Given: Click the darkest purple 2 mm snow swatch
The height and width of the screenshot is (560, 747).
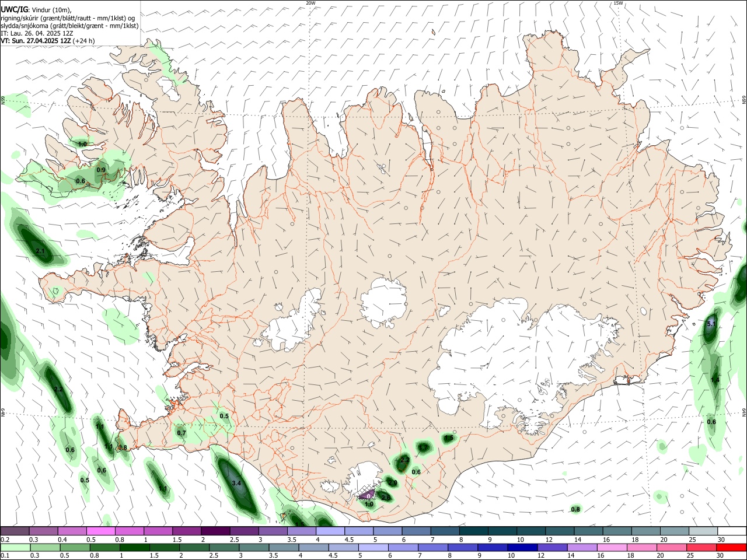Looking at the screenshot, I should 215,531.
